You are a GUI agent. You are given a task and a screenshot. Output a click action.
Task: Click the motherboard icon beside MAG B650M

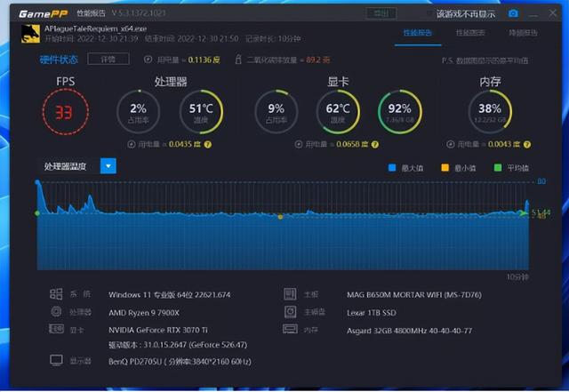pos(290,294)
